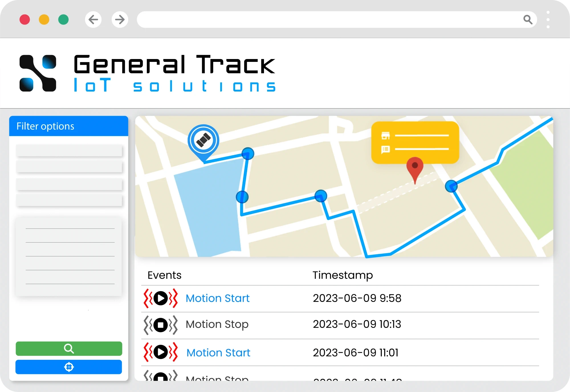
Task: Click the browser back arrow button
Action: tap(93, 20)
